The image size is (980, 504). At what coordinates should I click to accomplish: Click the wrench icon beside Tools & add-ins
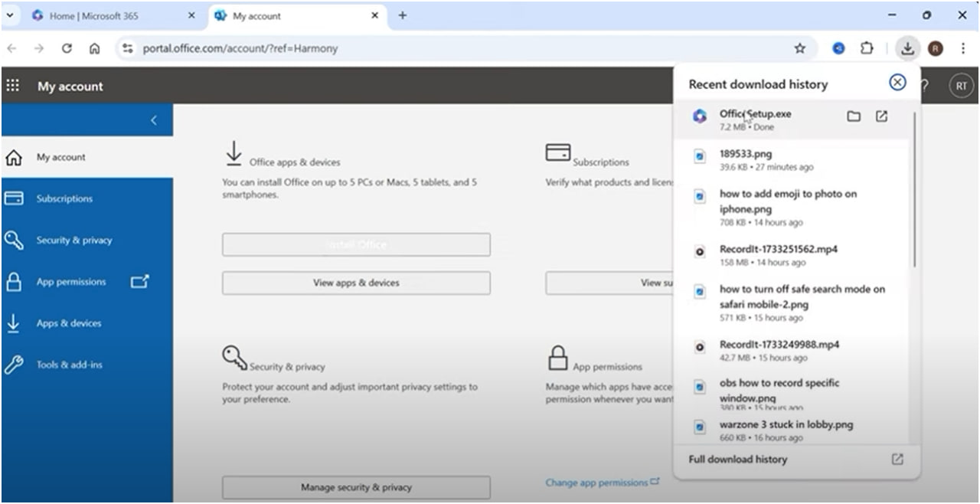pos(14,365)
